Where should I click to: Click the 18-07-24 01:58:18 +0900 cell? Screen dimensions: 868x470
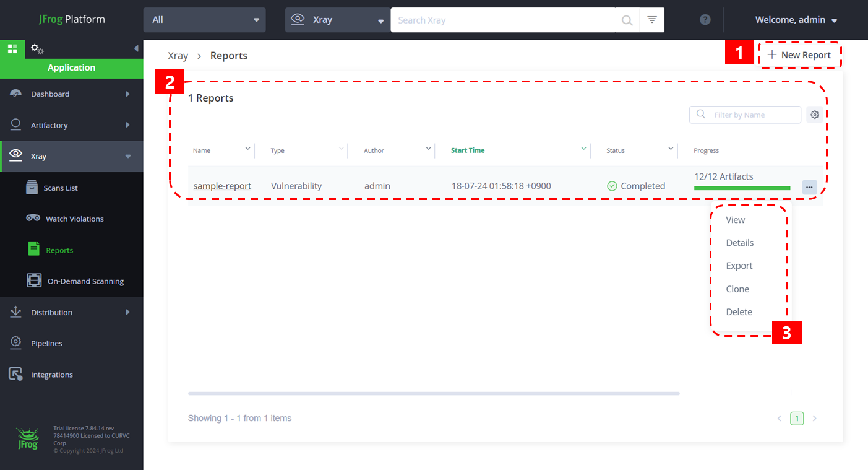pyautogui.click(x=501, y=186)
